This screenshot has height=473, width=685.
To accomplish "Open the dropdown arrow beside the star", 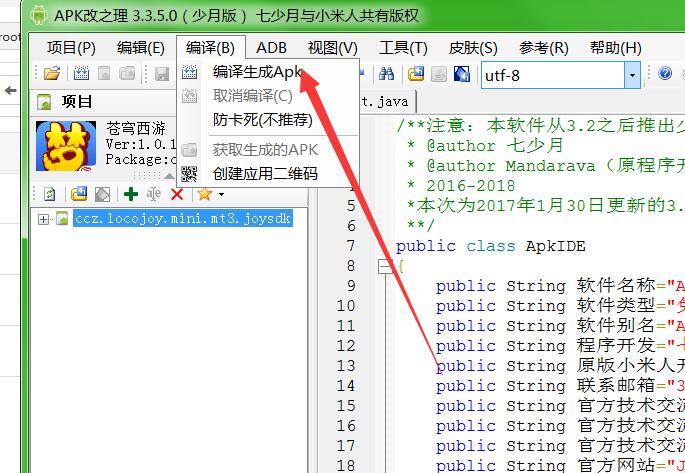I will pos(221,194).
